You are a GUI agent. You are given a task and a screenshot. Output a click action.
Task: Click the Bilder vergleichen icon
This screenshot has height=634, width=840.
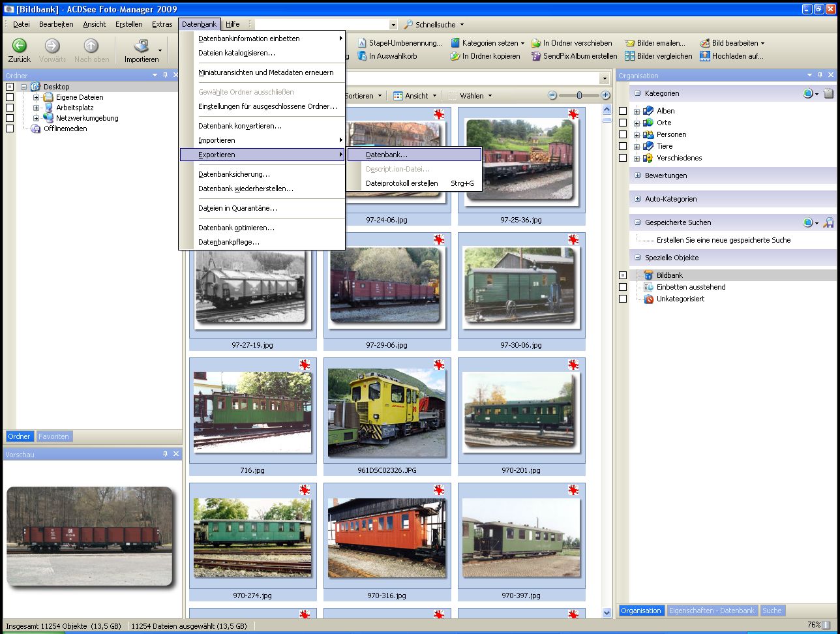click(x=629, y=56)
